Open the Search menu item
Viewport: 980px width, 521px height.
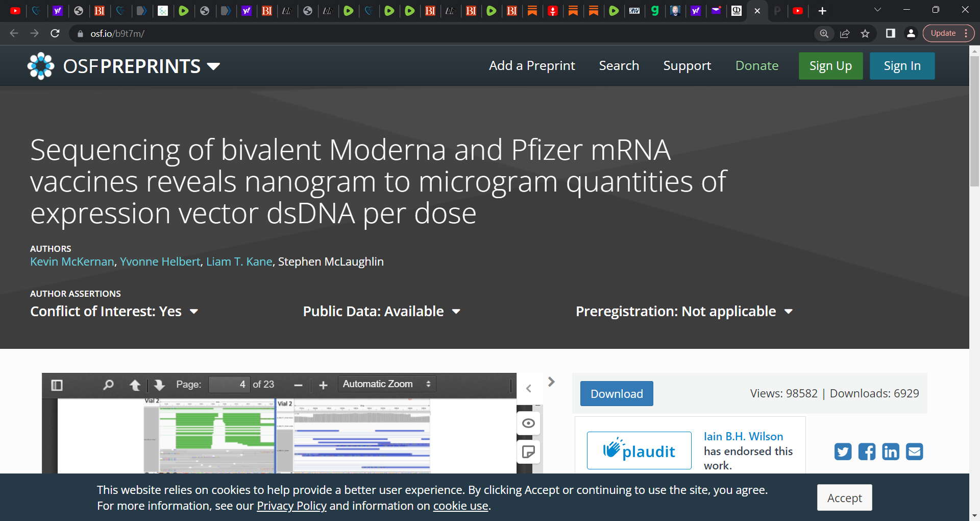pyautogui.click(x=619, y=66)
